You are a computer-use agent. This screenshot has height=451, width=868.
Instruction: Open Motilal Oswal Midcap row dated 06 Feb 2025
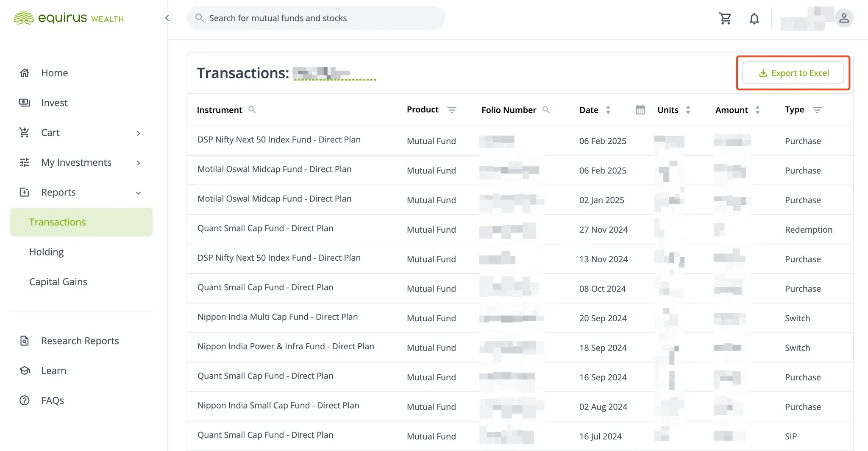click(x=520, y=170)
